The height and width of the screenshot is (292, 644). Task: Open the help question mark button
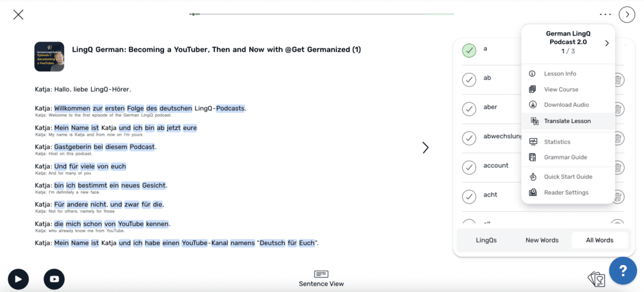coord(623,271)
